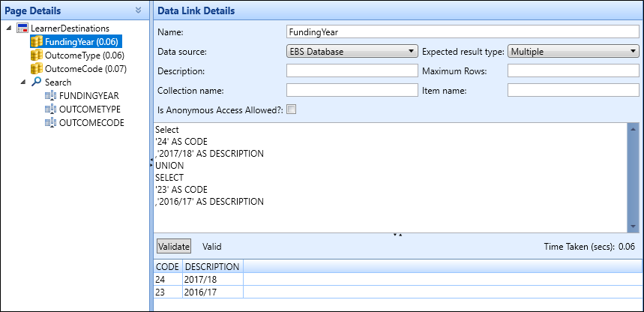Enable the Anonymous Access Allowed checkbox
Image resolution: width=644 pixels, height=312 pixels.
(292, 109)
